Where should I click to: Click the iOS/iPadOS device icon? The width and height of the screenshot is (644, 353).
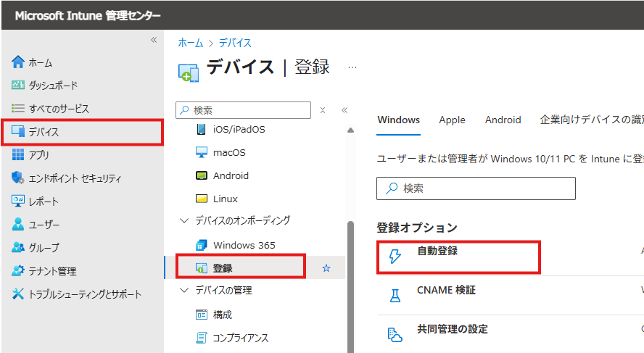202,129
